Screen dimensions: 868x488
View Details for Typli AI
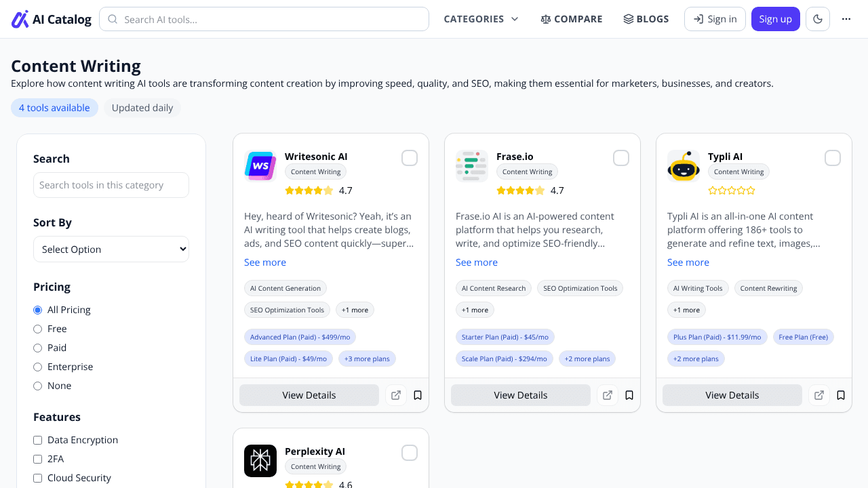pyautogui.click(x=732, y=395)
